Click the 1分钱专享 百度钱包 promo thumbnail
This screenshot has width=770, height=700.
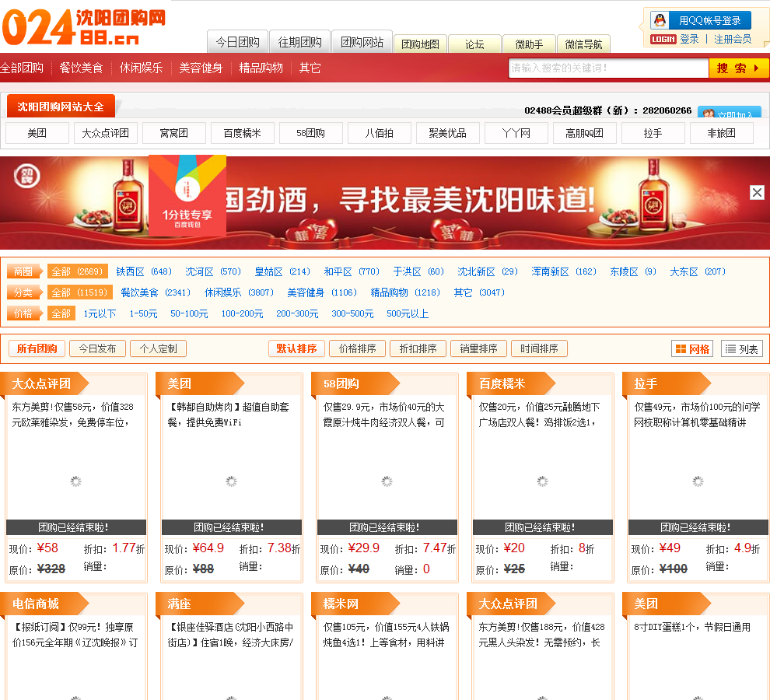(187, 195)
